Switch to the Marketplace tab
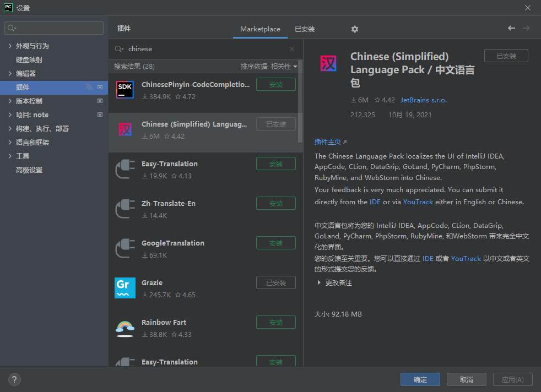Screen dimensions: 541x392 (260, 29)
